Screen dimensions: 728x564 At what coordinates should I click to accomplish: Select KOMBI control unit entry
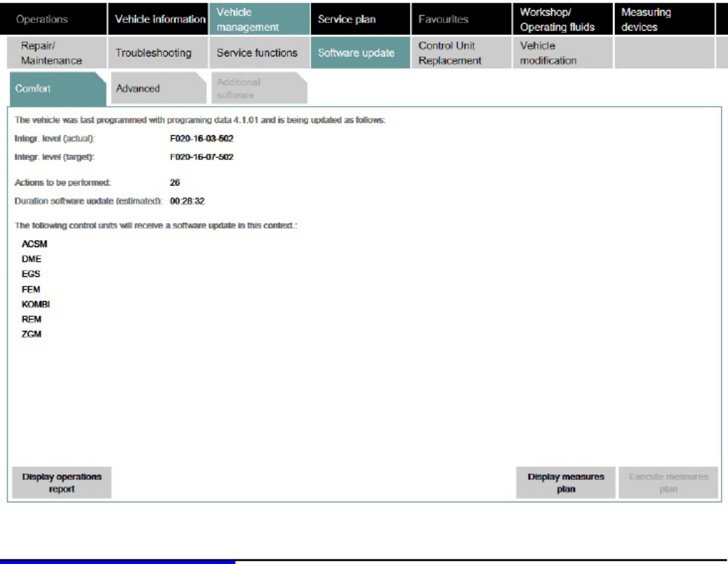[36, 304]
